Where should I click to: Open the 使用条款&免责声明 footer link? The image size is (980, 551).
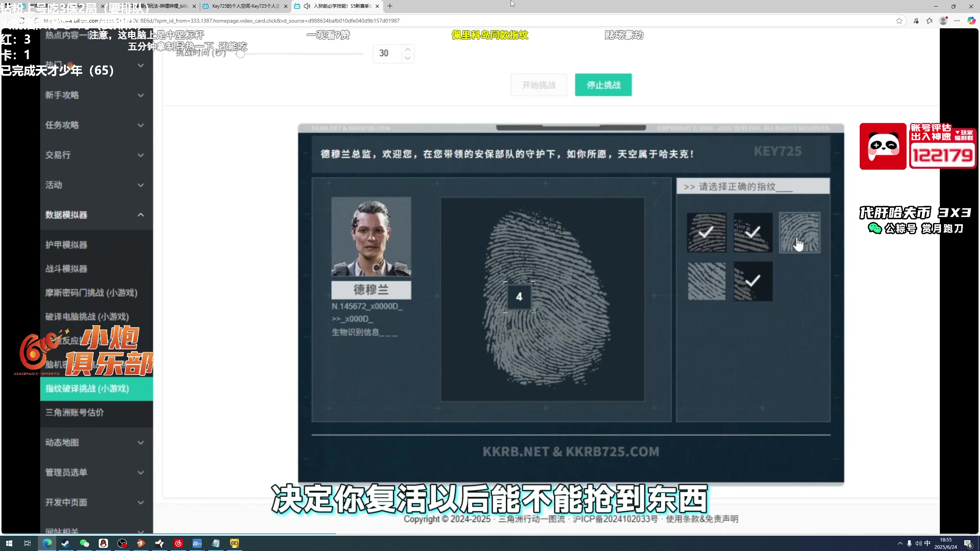tap(702, 519)
